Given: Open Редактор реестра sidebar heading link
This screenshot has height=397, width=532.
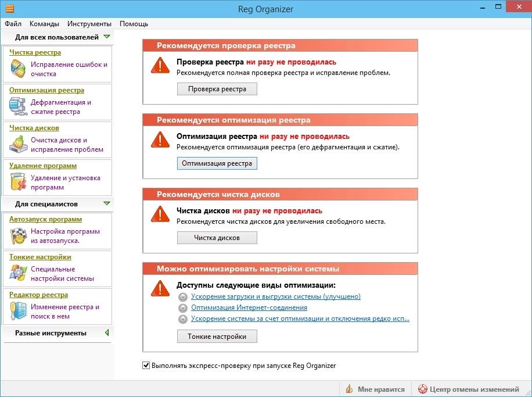Looking at the screenshot, I should pyautogui.click(x=38, y=295).
